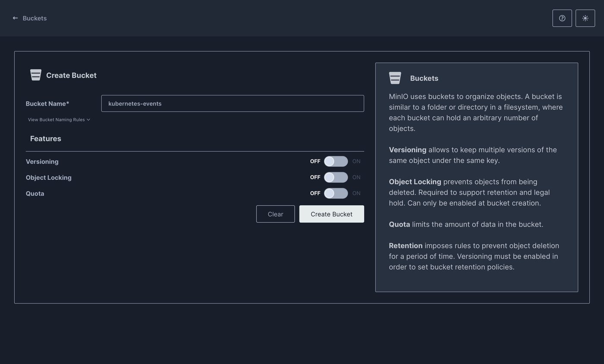604x364 pixels.
Task: Click the Versioning feature label
Action: tap(42, 162)
